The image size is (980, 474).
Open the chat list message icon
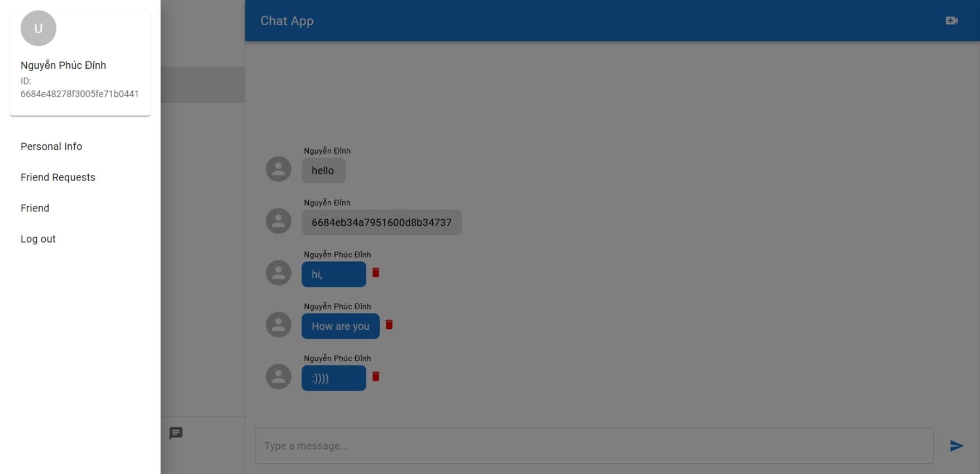tap(176, 433)
